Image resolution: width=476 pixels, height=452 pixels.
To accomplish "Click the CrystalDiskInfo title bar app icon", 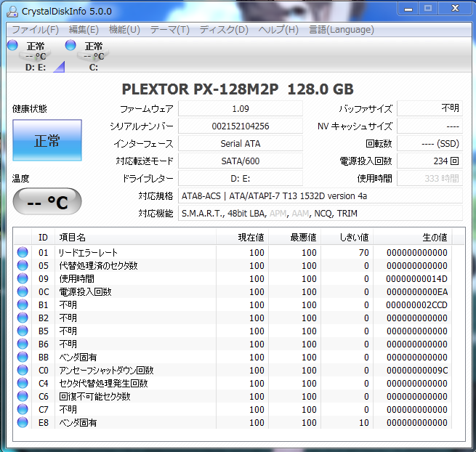I will (x=13, y=11).
